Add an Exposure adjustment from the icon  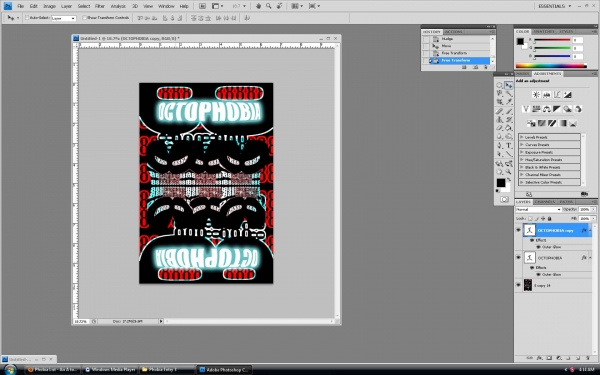click(567, 95)
